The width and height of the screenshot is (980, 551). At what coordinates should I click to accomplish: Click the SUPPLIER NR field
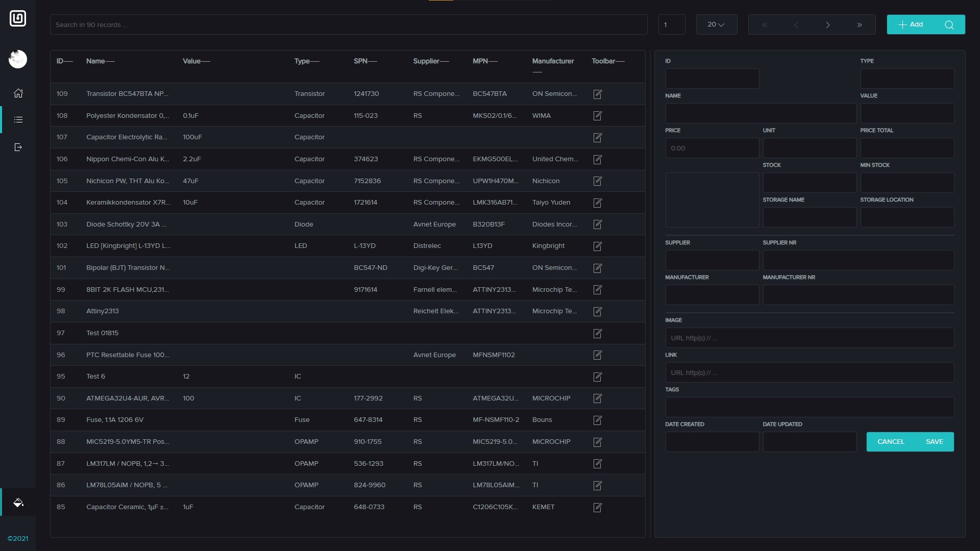click(858, 260)
